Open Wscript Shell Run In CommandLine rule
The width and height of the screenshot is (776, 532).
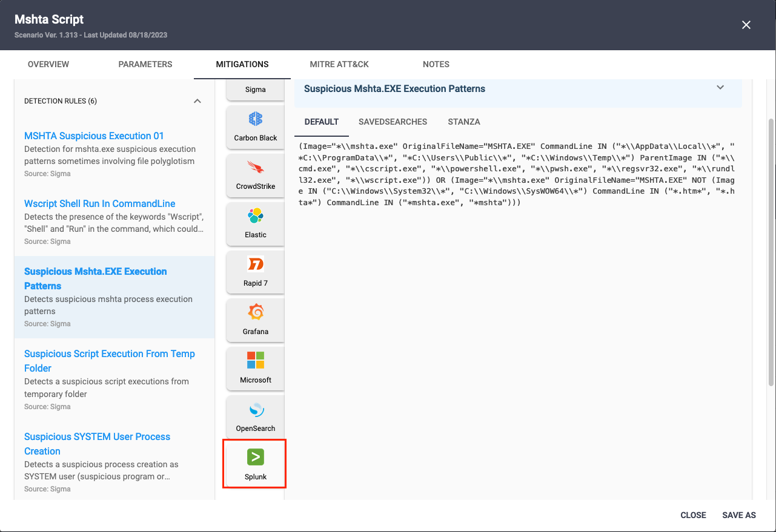coord(99,203)
